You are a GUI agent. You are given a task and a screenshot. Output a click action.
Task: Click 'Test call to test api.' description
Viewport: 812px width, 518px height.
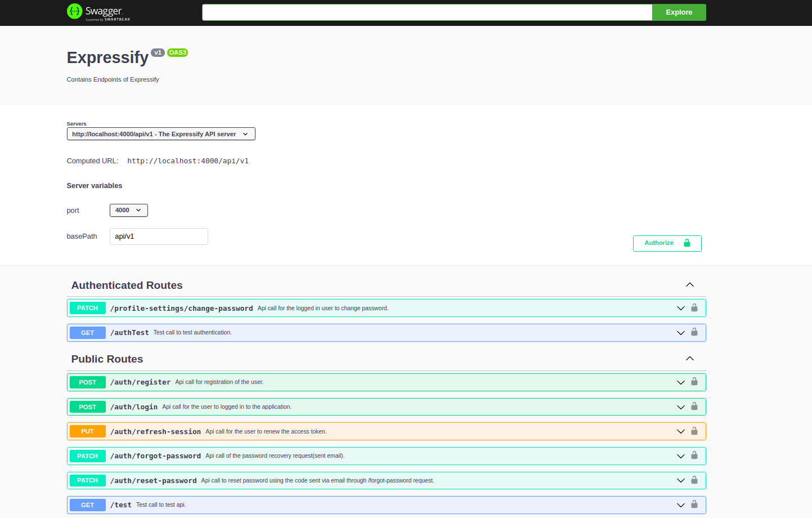(161, 504)
